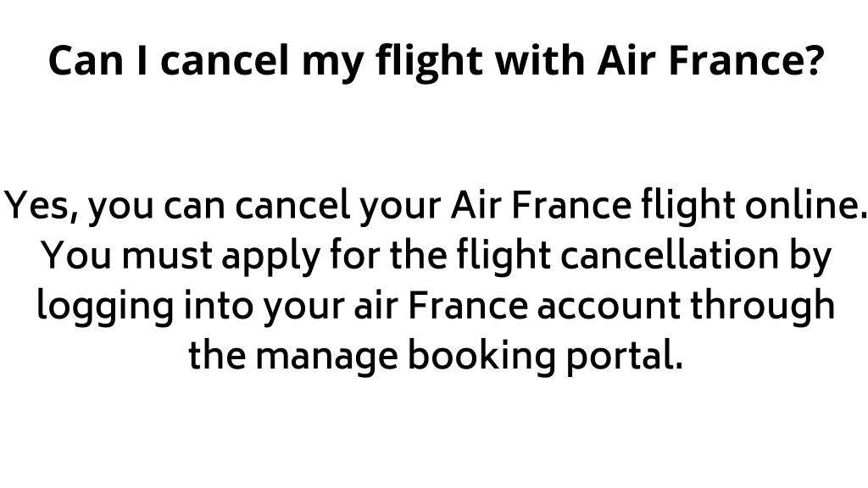Click the word "manage" in last line
The image size is (868, 488).
326,357
